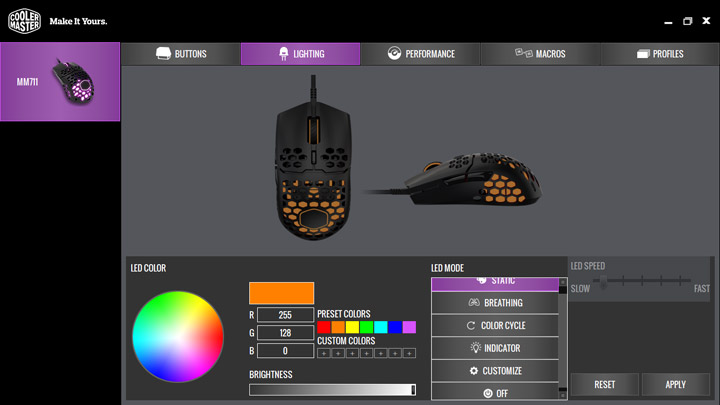Click the LED Mode list scroll up arrow
Screen dimensions: 720x405
(x=563, y=282)
